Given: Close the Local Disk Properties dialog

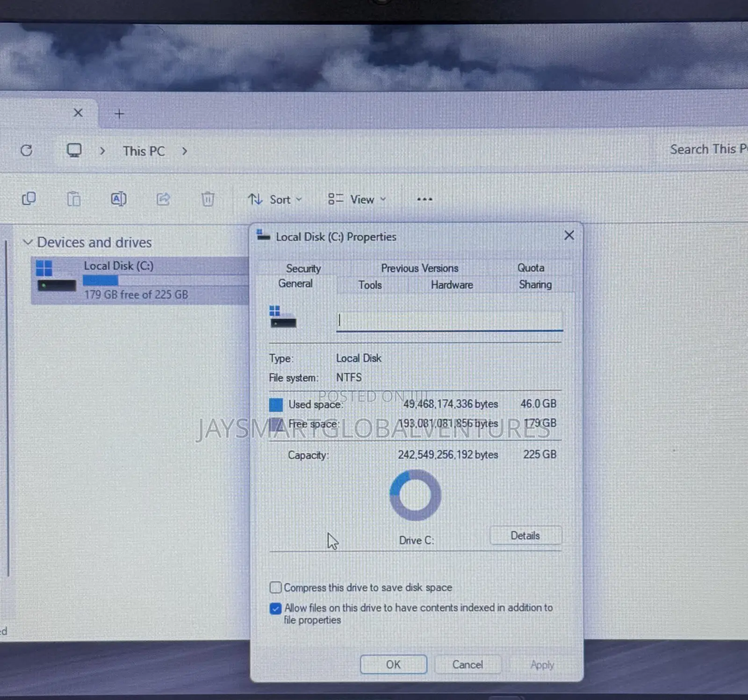Looking at the screenshot, I should (x=569, y=235).
